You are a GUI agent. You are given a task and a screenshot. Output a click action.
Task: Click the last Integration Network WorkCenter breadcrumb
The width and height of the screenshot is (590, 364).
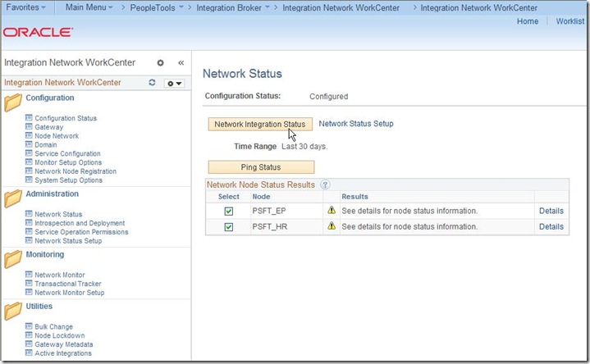479,7
